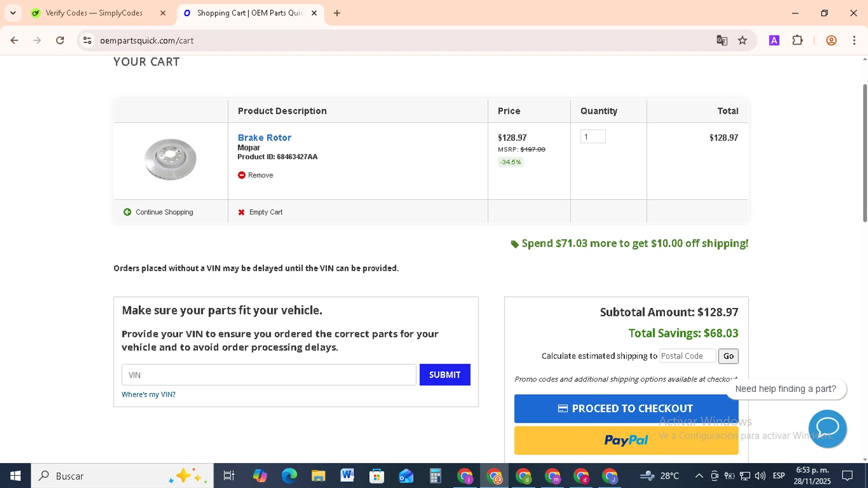This screenshot has height=488, width=868.
Task: Click PROCEED TO CHECKOUT button
Action: point(626,409)
